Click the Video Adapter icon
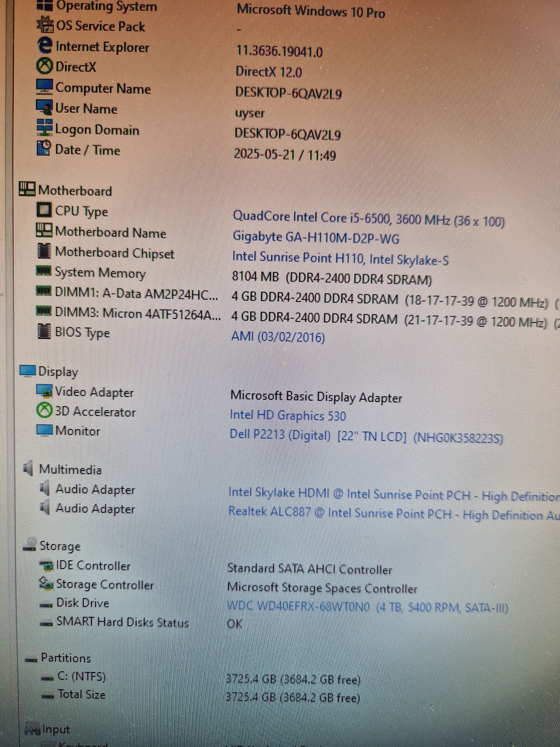Screen dimensions: 560x747 45,391
